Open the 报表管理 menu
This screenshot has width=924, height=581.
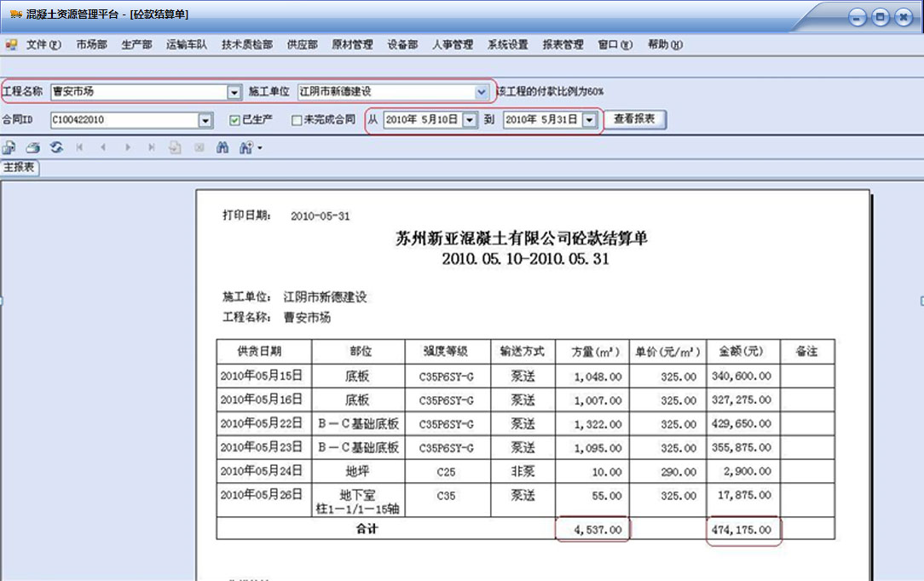[x=563, y=44]
